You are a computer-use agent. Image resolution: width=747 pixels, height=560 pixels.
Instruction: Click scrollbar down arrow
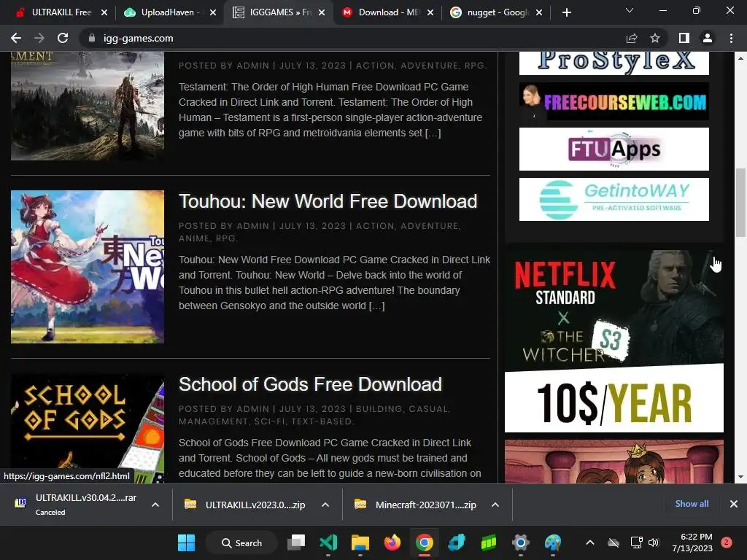[x=740, y=477]
